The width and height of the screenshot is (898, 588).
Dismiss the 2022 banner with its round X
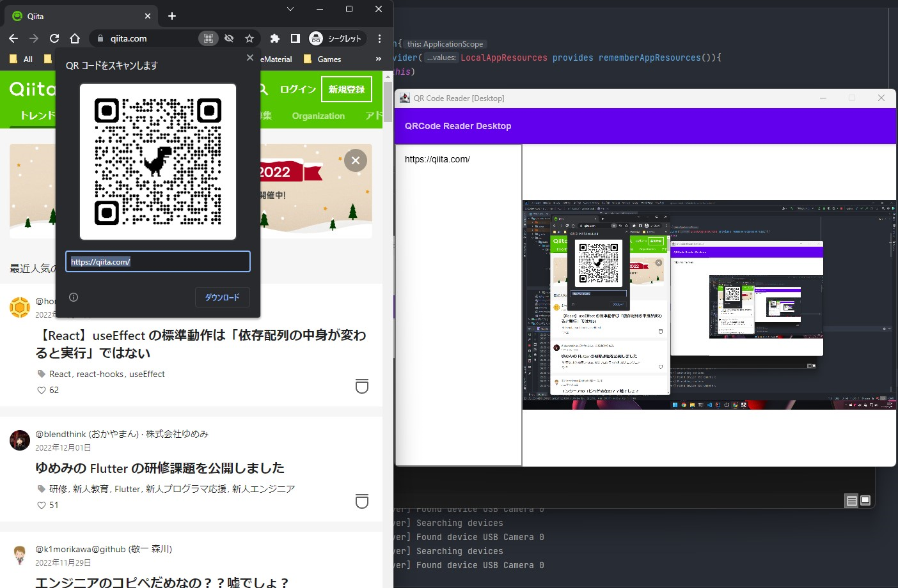pyautogui.click(x=356, y=160)
